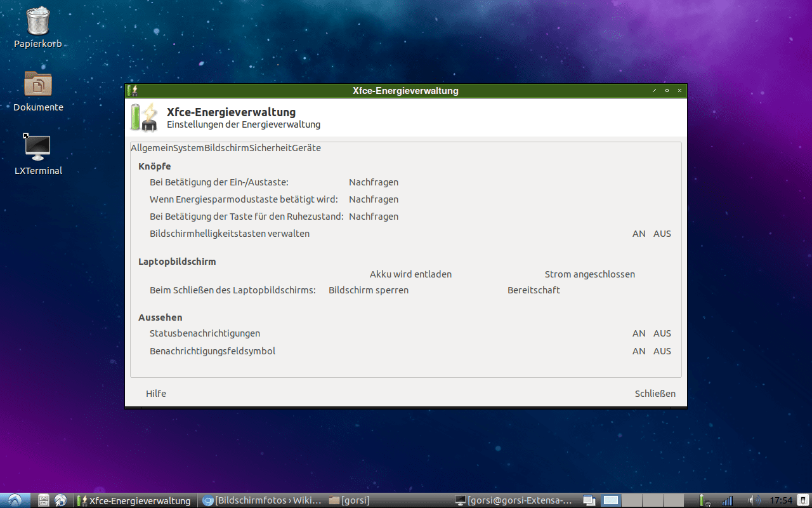Open the Ein-/Austaste action dropdown

click(x=374, y=182)
